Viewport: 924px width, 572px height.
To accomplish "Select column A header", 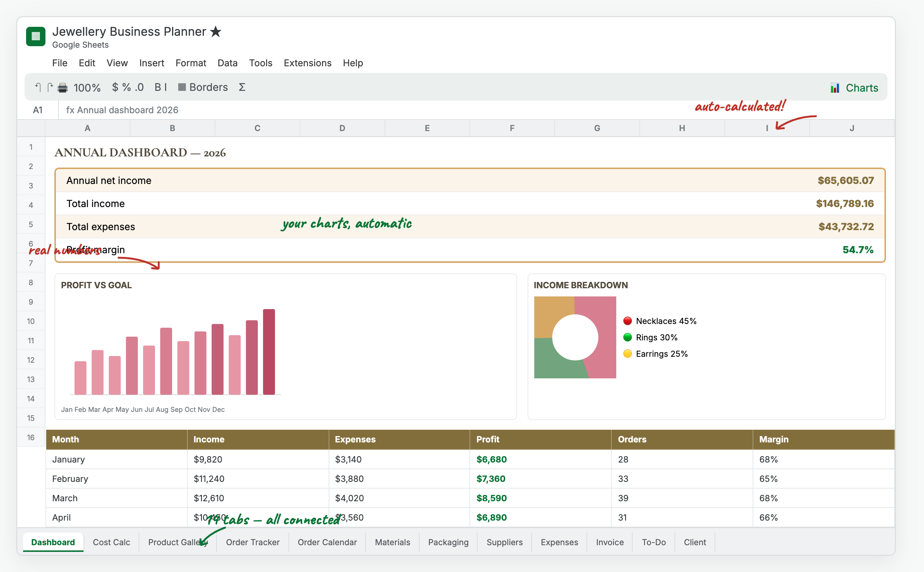I will coord(88,128).
